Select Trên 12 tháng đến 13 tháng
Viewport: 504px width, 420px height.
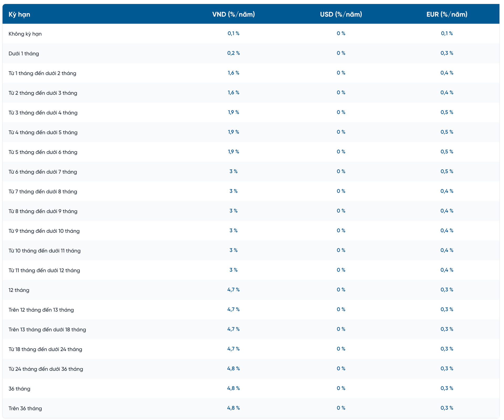coord(41,310)
